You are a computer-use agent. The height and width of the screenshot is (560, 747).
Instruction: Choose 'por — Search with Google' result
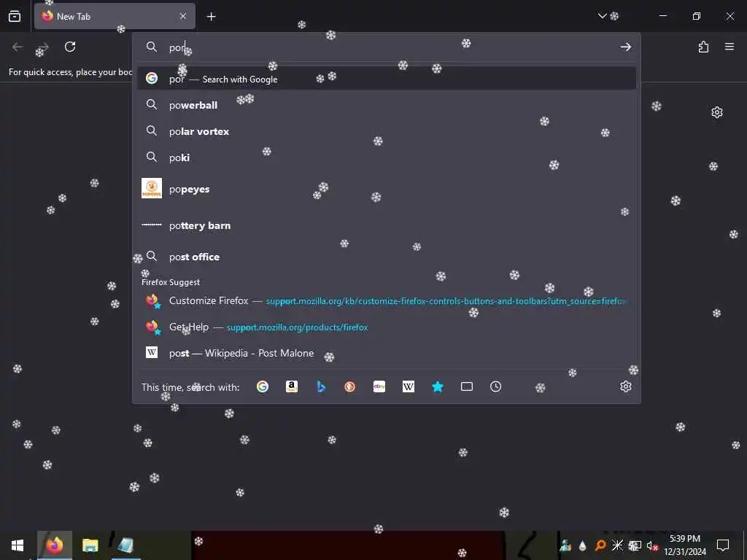coord(387,79)
